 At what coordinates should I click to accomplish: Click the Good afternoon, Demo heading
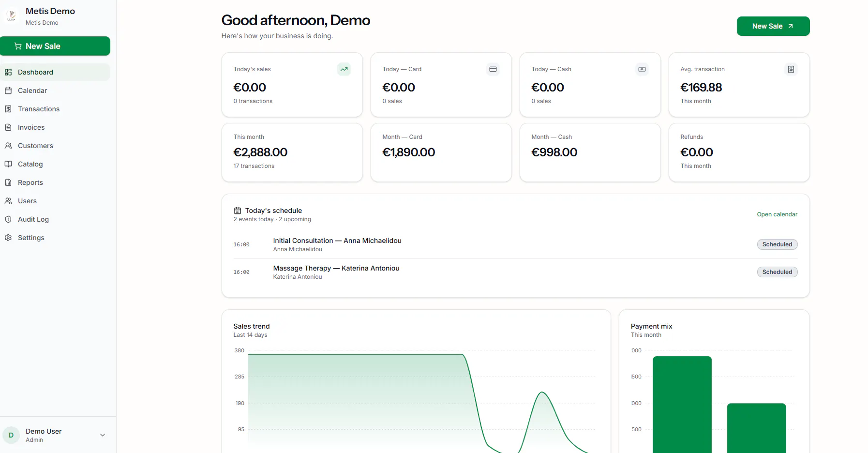tap(296, 20)
